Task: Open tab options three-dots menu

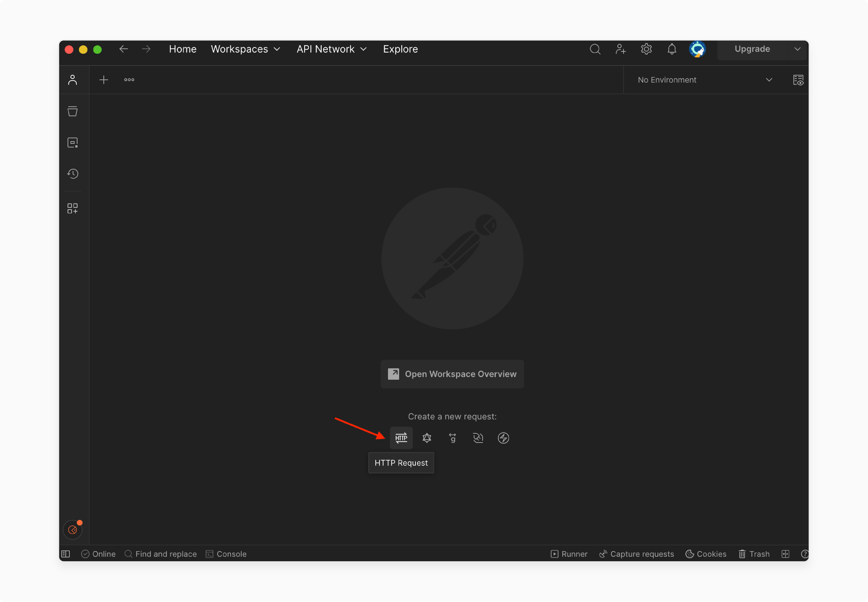Action: pos(129,80)
